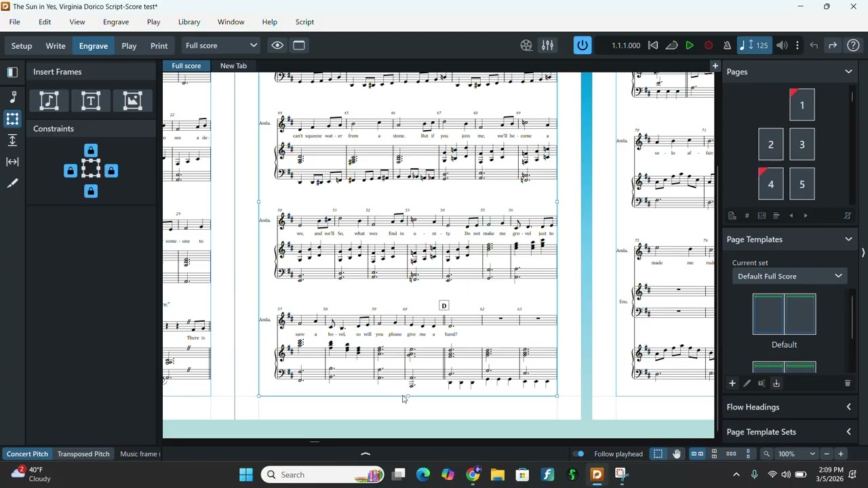Toggle the right constraint lock

point(111,171)
